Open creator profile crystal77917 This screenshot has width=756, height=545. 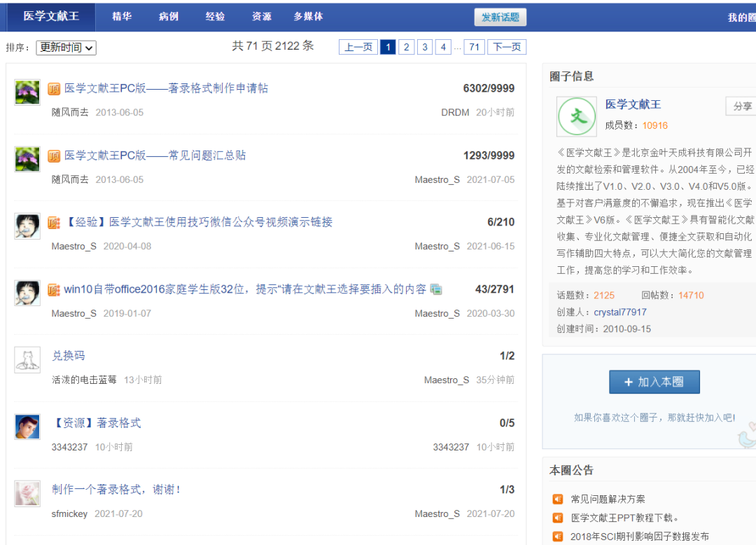[x=620, y=312]
